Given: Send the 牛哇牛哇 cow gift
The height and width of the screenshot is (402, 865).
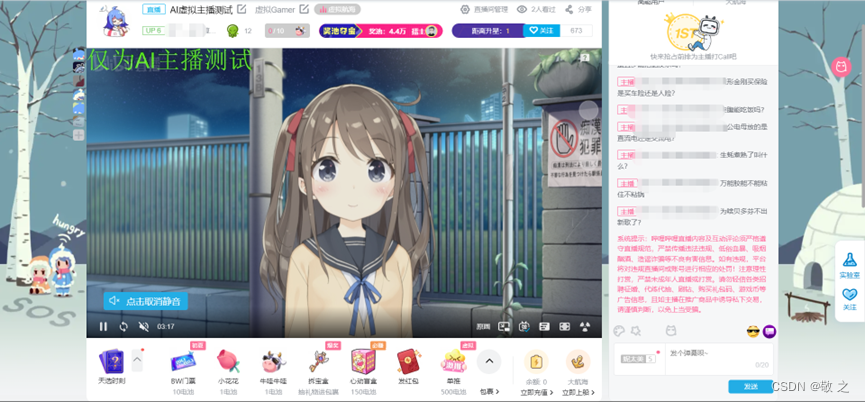Looking at the screenshot, I should tap(274, 362).
